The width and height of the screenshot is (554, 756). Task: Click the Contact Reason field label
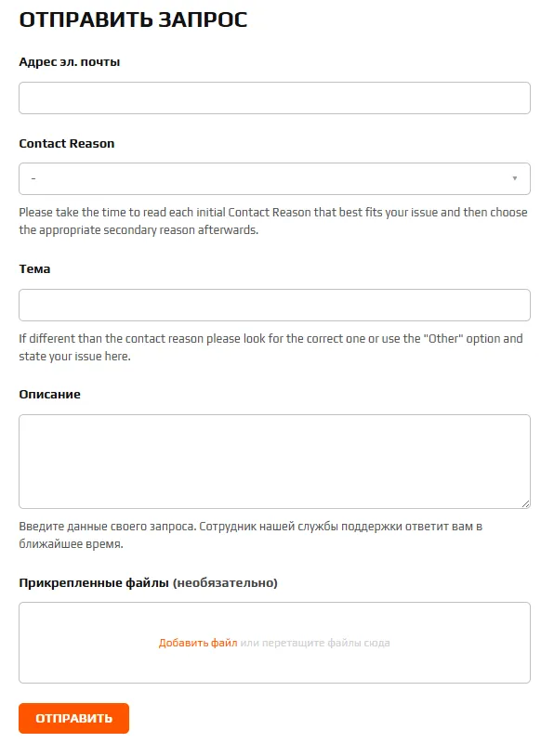click(68, 144)
